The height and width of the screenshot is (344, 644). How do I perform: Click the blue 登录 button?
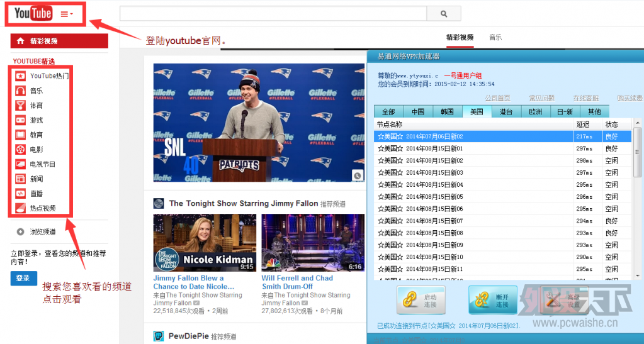pyautogui.click(x=23, y=279)
